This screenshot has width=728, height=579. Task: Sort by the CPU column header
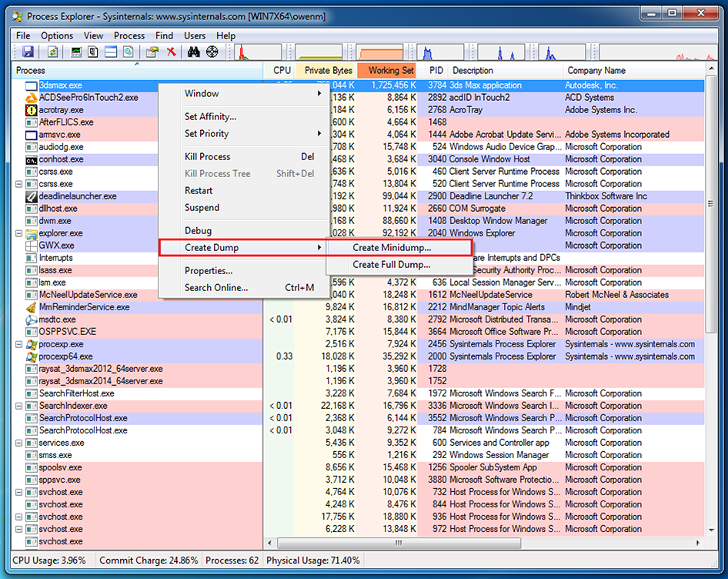point(279,71)
